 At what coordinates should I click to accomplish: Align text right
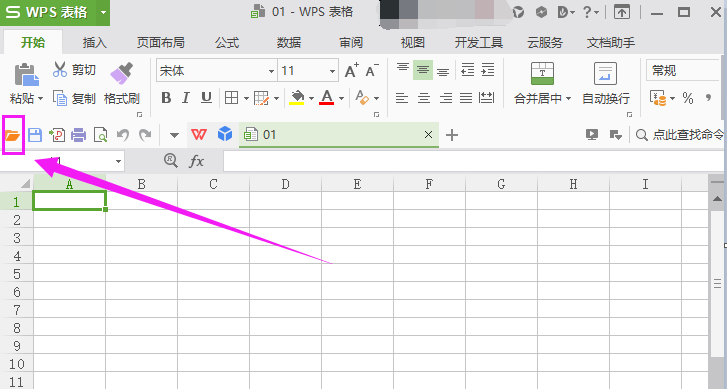click(446, 98)
